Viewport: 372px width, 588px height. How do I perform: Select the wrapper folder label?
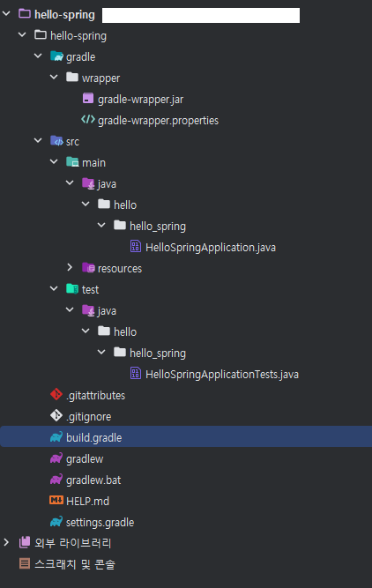coord(100,78)
